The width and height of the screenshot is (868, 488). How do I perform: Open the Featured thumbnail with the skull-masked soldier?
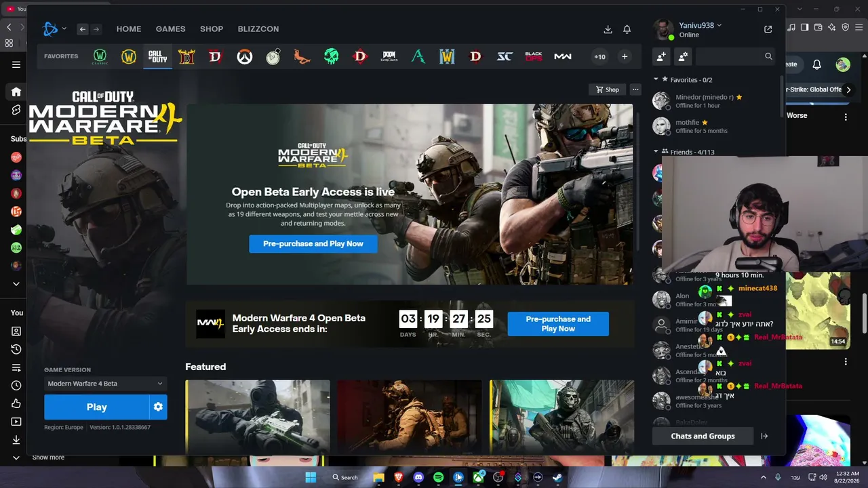(x=561, y=416)
